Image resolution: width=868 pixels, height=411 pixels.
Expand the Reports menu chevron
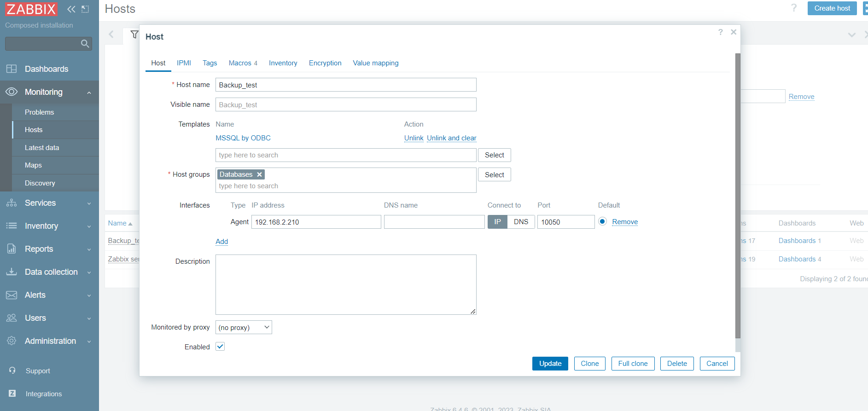coord(89,249)
